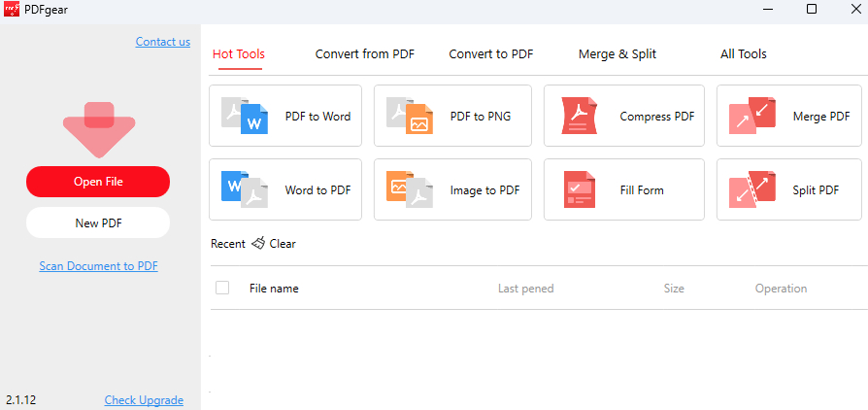Open the Scan Document to PDF link
This screenshot has height=410, width=868.
point(98,266)
